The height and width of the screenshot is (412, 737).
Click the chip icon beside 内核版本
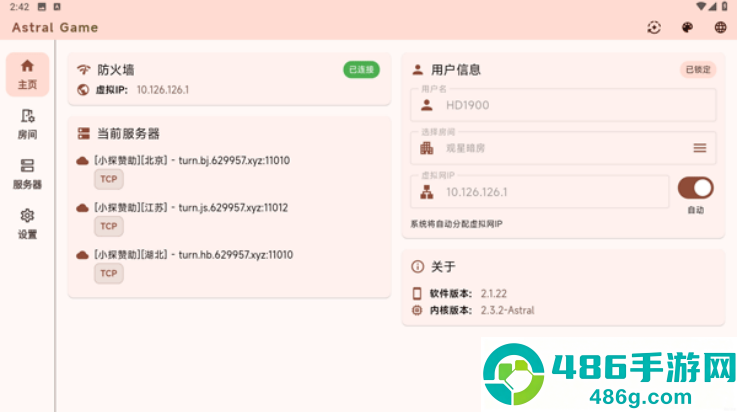point(417,310)
